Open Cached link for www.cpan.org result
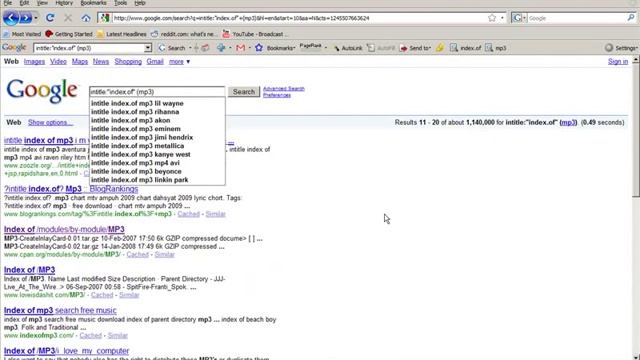The width and height of the screenshot is (640, 360). tap(138, 255)
